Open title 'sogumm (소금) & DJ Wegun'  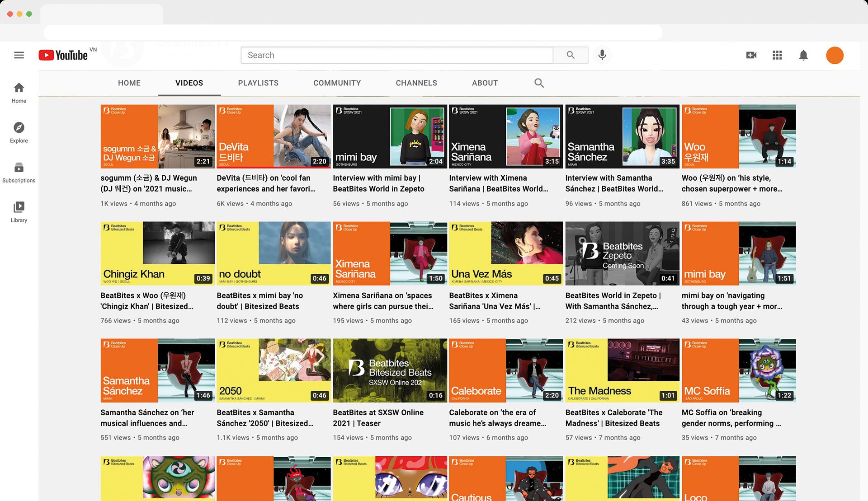[149, 183]
